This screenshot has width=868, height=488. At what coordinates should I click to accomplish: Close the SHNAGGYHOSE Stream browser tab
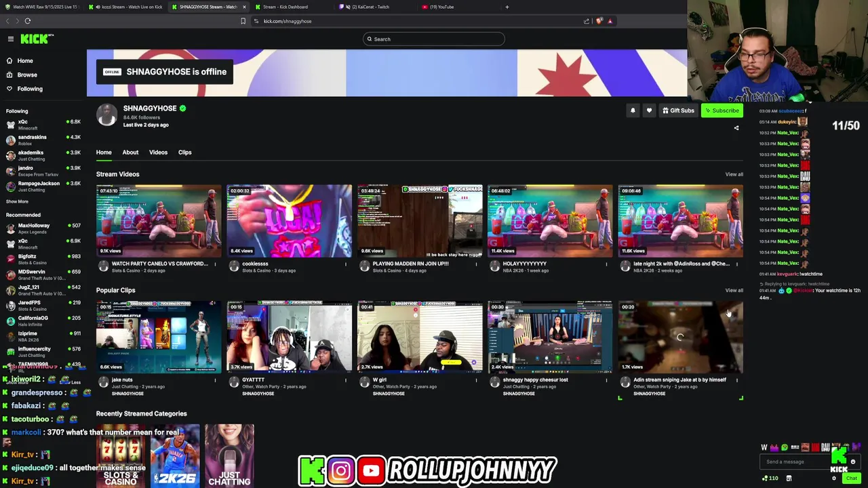(x=244, y=7)
